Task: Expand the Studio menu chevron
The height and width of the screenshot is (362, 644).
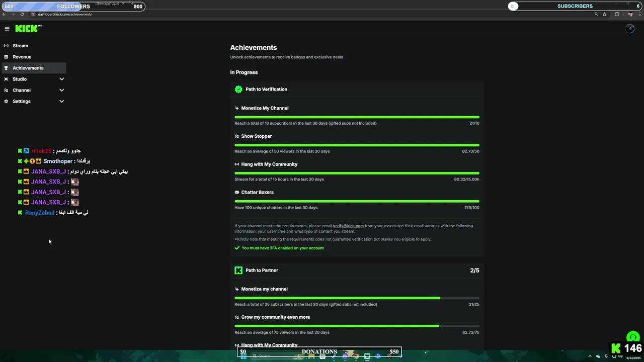Action: [61, 79]
